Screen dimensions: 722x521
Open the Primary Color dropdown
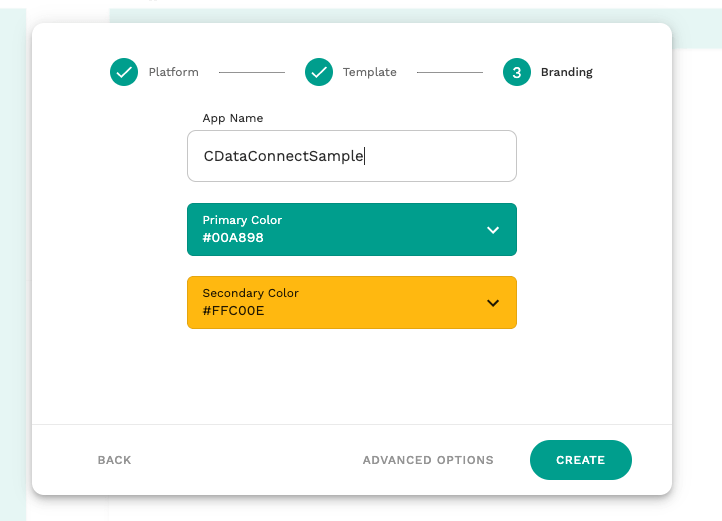click(352, 230)
